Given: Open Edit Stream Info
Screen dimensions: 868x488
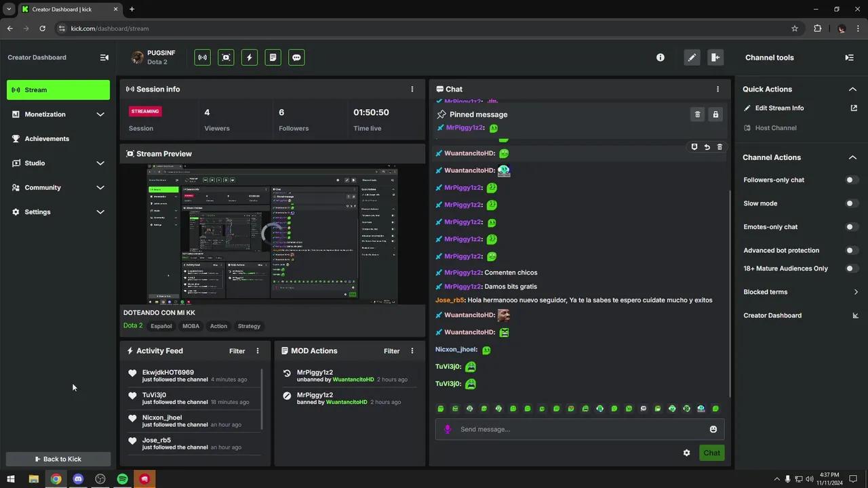Looking at the screenshot, I should point(779,108).
